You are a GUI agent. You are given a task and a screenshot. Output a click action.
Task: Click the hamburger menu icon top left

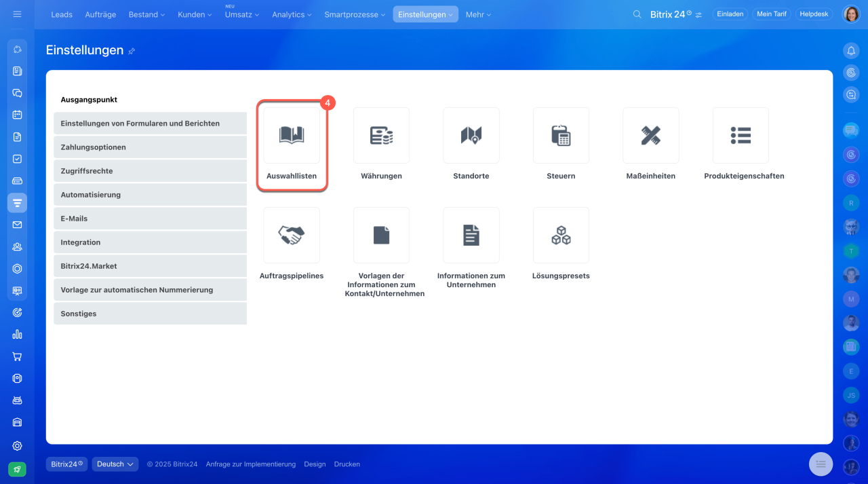click(17, 14)
